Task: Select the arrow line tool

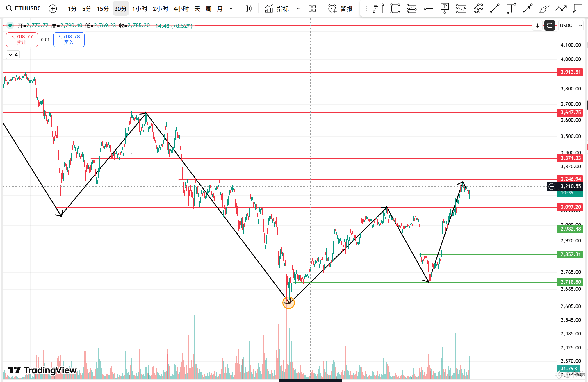Action: 528,9
